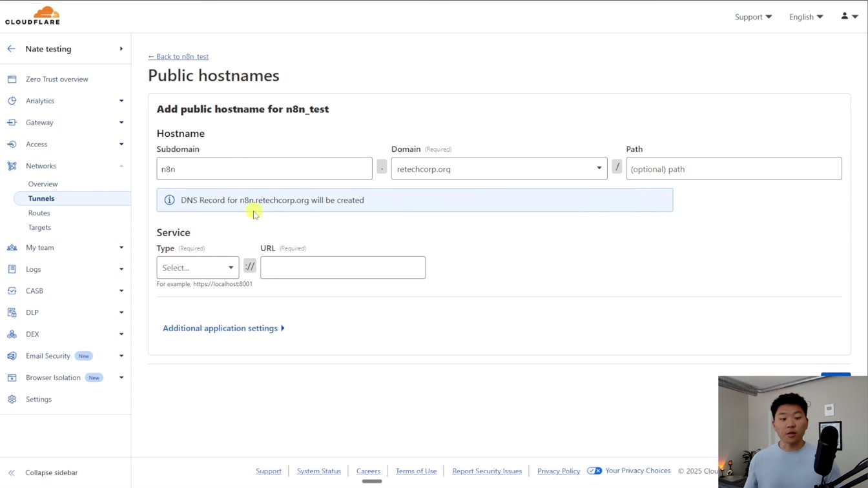Expand the My team menu arrow

click(x=121, y=248)
